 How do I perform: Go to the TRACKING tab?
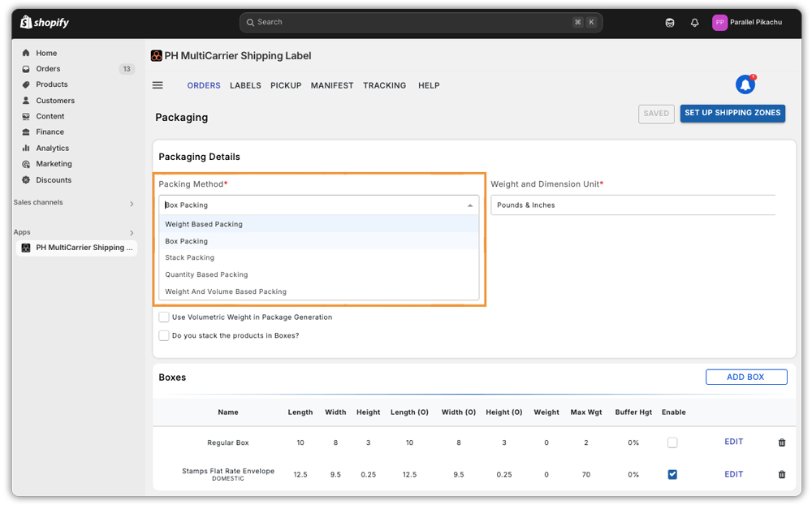pyautogui.click(x=384, y=85)
